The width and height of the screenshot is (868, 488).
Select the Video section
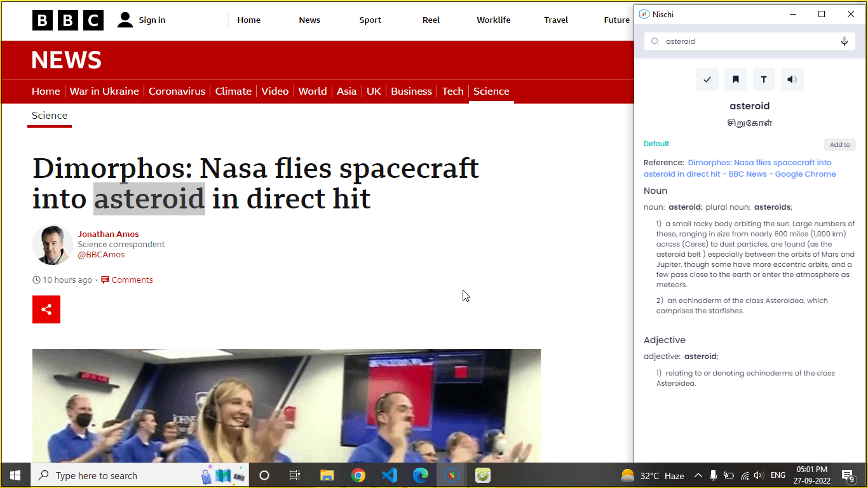tap(275, 91)
